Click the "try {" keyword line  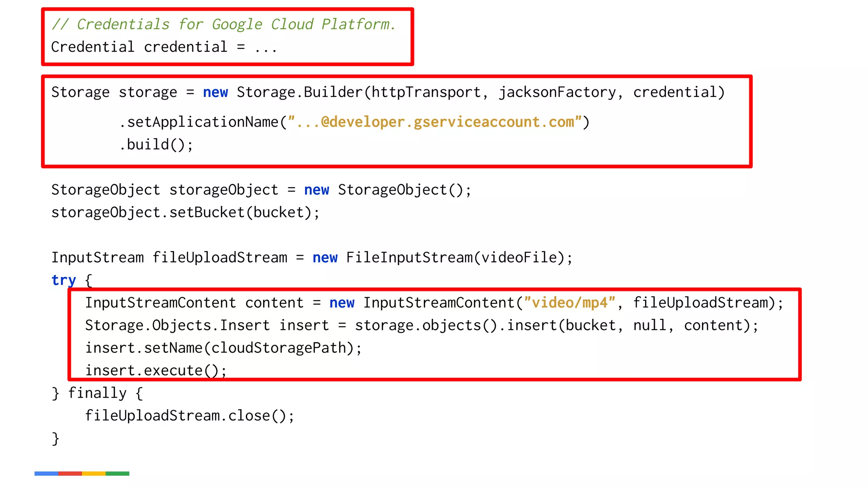coord(72,280)
